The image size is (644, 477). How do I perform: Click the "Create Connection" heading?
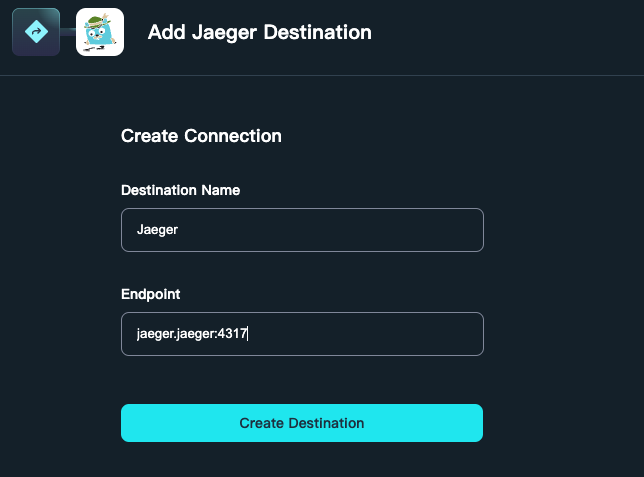[201, 136]
